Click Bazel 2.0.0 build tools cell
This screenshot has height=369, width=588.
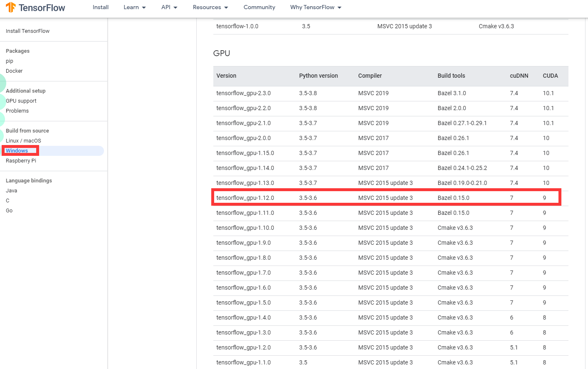[452, 108]
